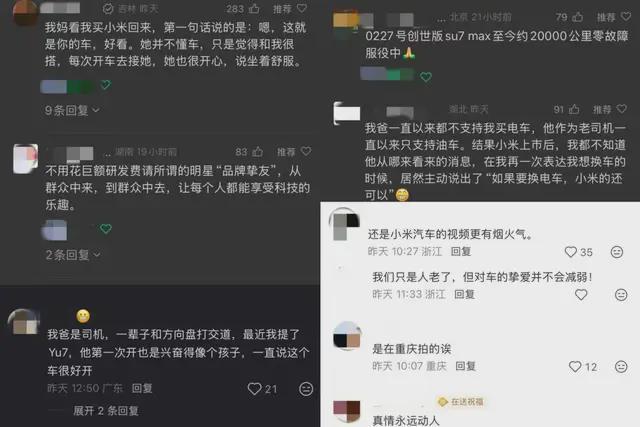Recommend the su7 max comment with heart
The height and width of the screenshot is (427, 640).
click(625, 16)
